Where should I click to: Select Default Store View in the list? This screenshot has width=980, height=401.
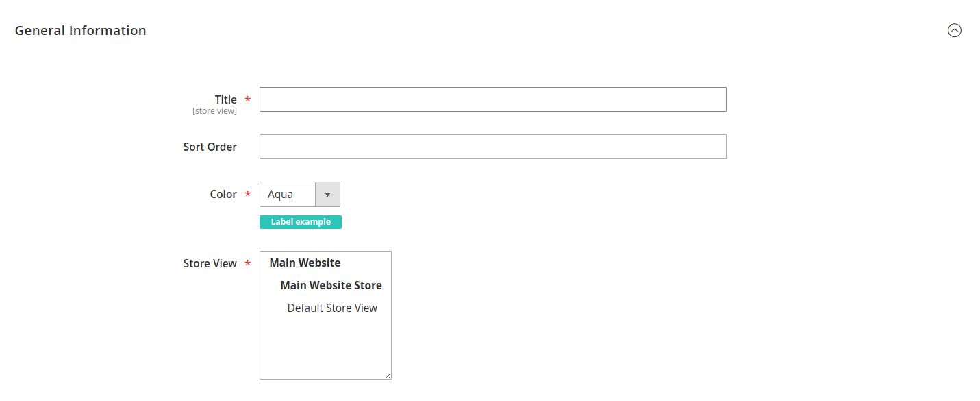(332, 308)
